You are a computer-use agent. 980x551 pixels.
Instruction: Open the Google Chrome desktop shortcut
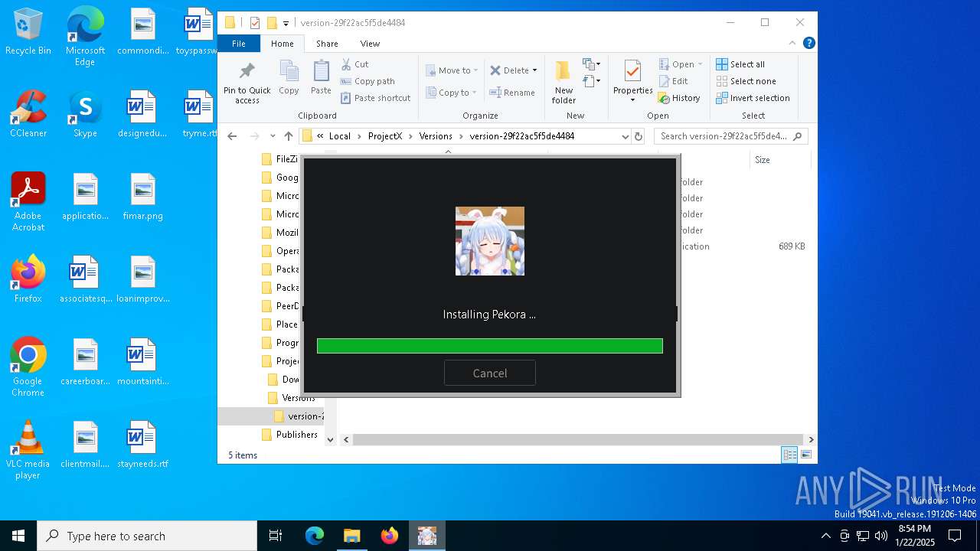click(28, 367)
